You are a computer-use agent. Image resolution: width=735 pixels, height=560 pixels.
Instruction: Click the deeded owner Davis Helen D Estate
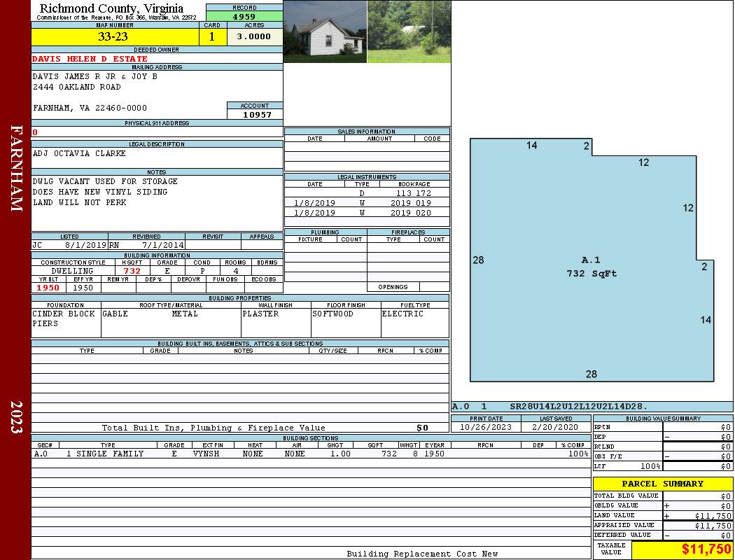pos(90,59)
